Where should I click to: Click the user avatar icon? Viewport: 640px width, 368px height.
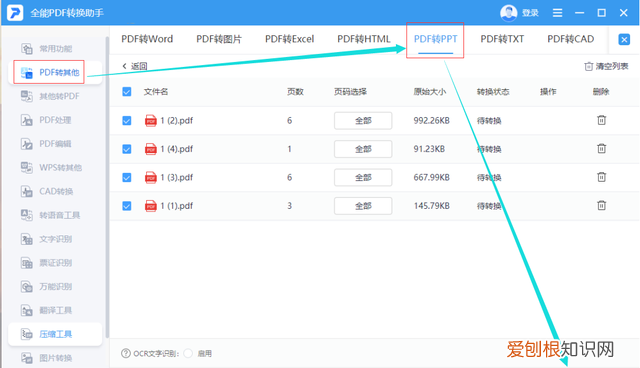coord(509,13)
